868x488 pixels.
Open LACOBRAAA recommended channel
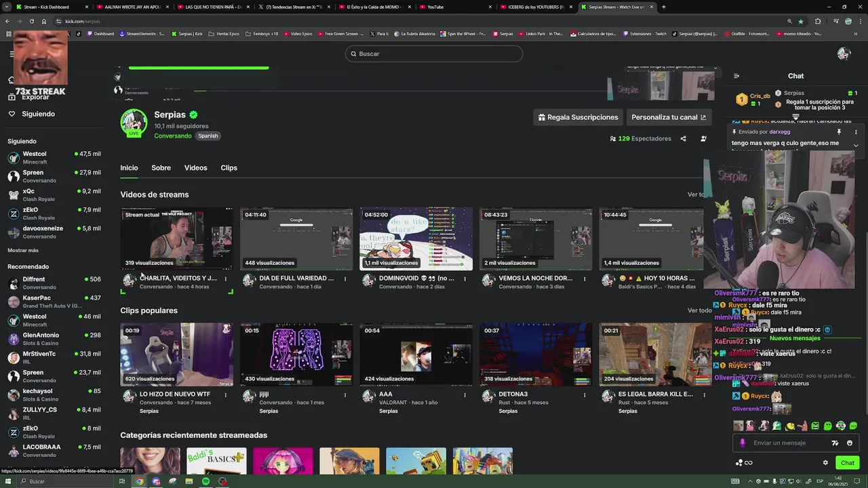click(54, 451)
